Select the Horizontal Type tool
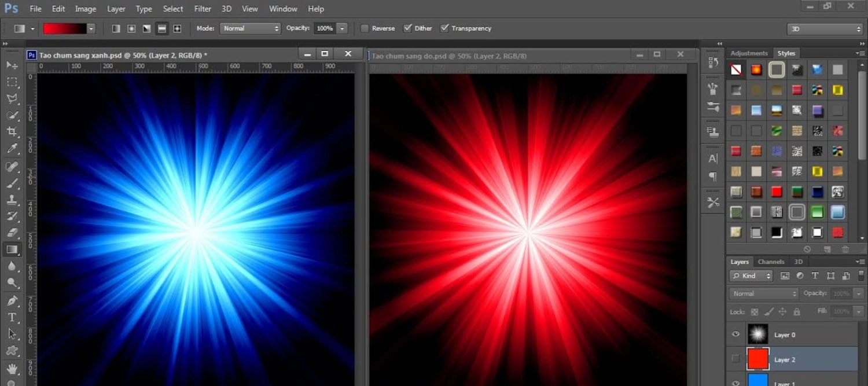The width and height of the screenshot is (868, 386). point(12,317)
